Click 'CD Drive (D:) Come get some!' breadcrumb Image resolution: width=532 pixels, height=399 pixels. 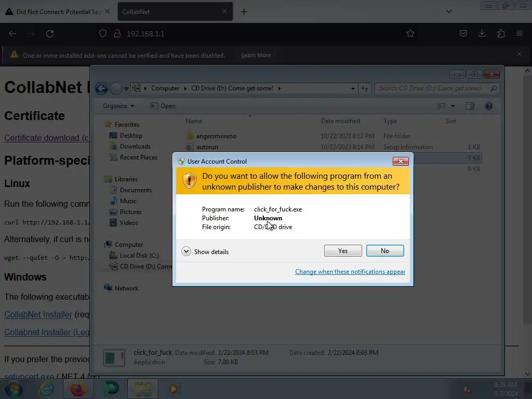coord(232,88)
